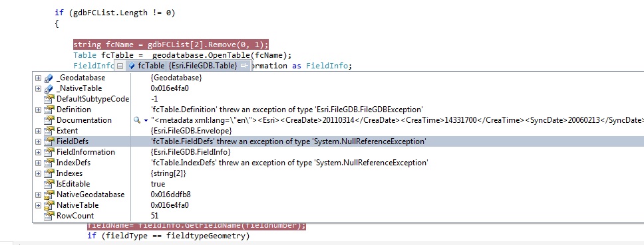
Task: Click the FieldDefs NullReferenceException message
Action: tap(288, 141)
